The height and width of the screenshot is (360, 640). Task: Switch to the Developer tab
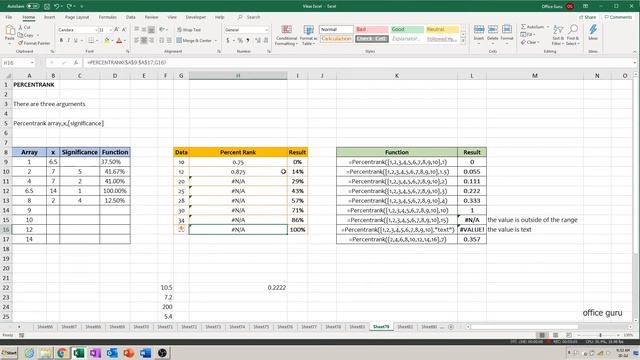point(196,17)
